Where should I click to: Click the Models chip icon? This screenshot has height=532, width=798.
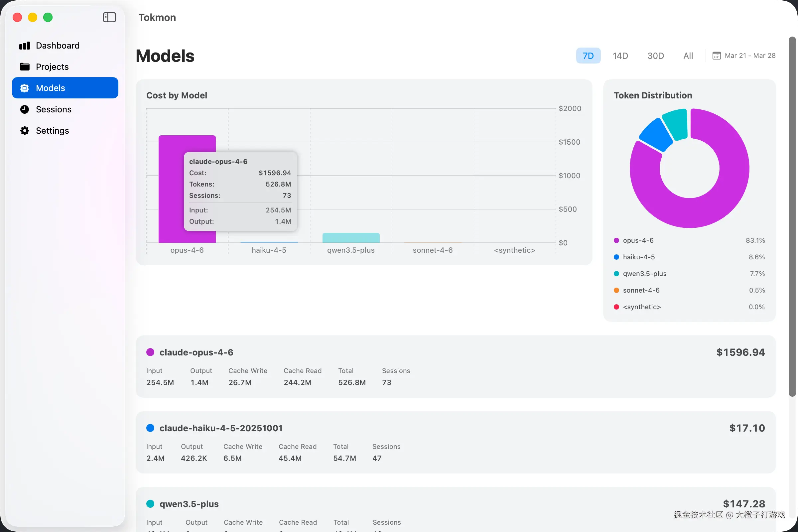coord(24,88)
